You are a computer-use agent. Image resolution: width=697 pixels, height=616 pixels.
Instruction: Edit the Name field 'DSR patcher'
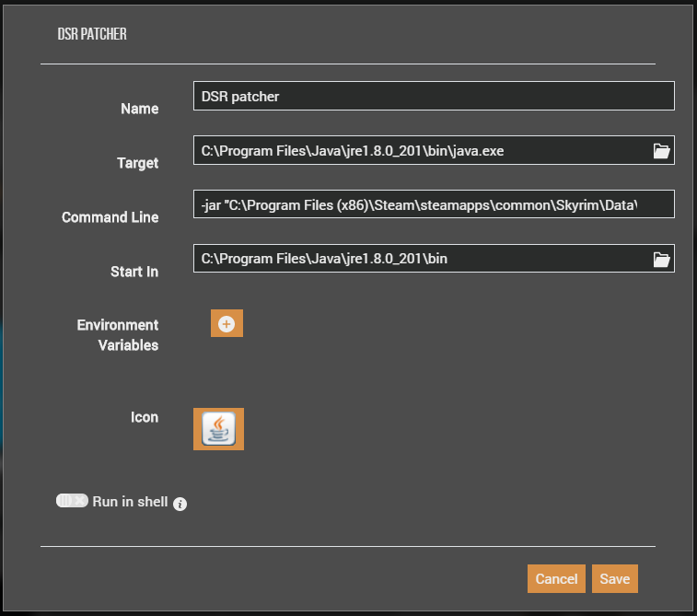(434, 96)
